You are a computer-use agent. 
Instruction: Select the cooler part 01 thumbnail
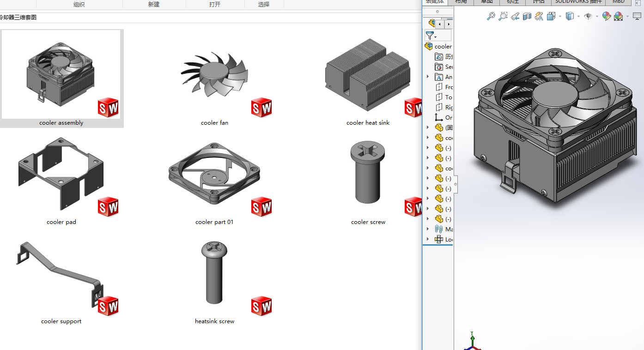(214, 174)
